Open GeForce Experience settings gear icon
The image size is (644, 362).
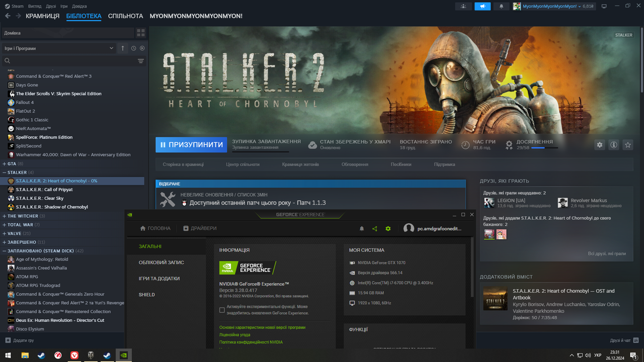coord(388,229)
